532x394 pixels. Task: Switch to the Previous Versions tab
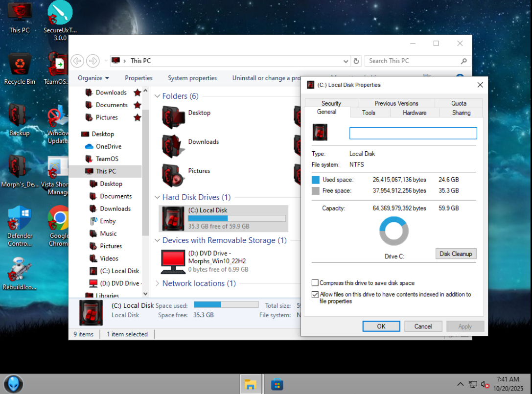coord(396,103)
